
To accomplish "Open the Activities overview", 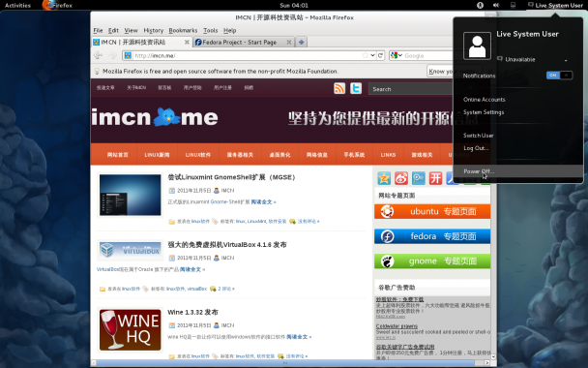I will (17, 5).
